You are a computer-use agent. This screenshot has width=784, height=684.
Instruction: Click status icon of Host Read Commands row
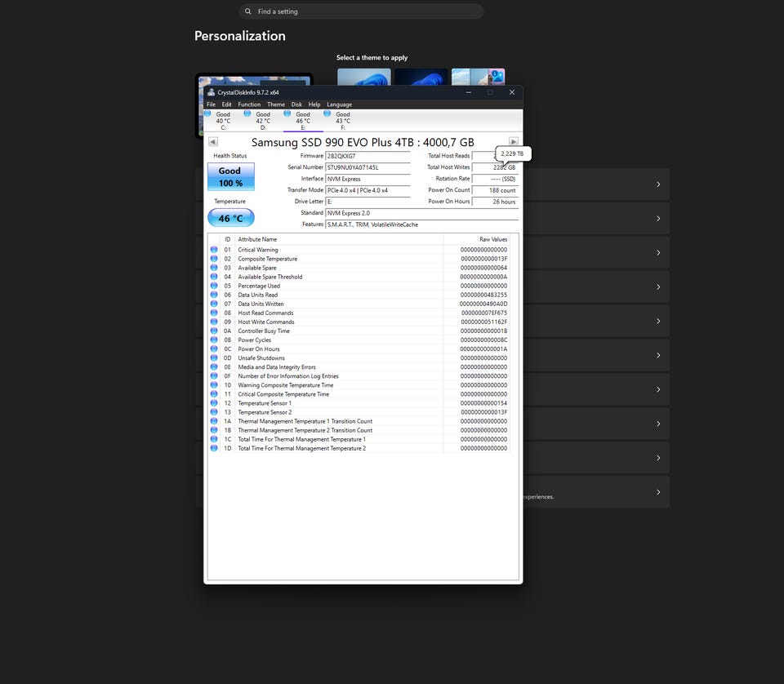(x=214, y=313)
